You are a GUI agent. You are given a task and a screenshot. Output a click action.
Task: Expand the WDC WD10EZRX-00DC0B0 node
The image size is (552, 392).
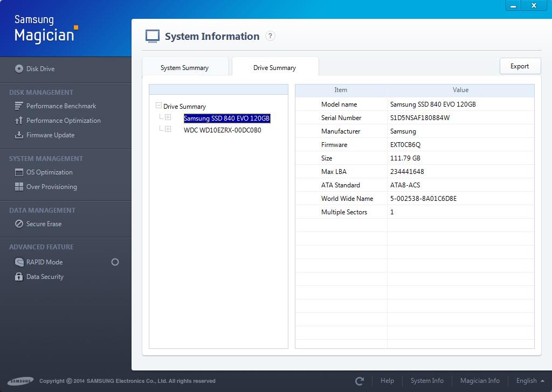tap(168, 129)
